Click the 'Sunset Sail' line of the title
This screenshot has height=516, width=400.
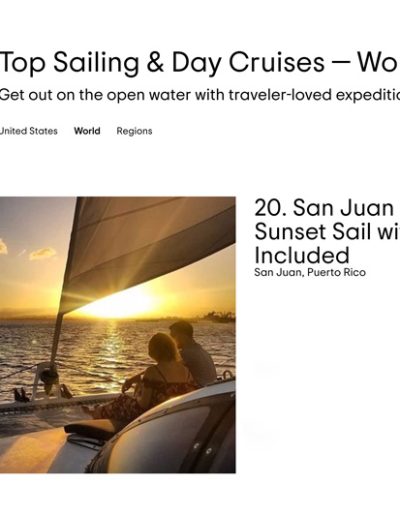point(327,232)
